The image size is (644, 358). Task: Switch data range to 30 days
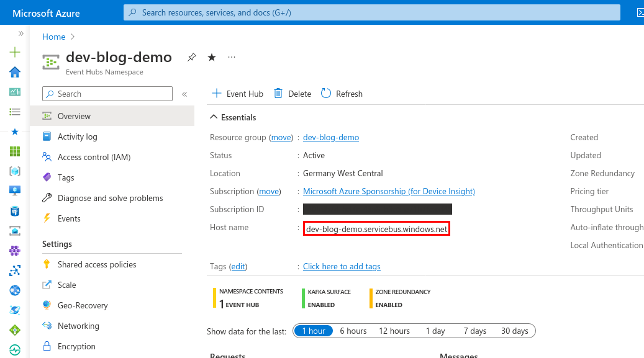(514, 331)
